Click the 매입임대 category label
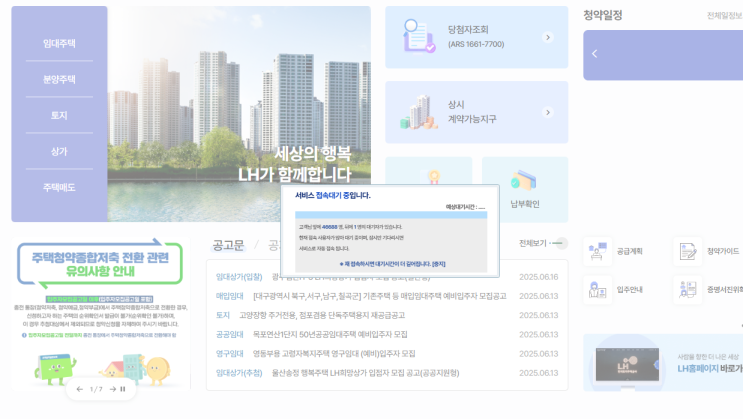 pos(229,296)
